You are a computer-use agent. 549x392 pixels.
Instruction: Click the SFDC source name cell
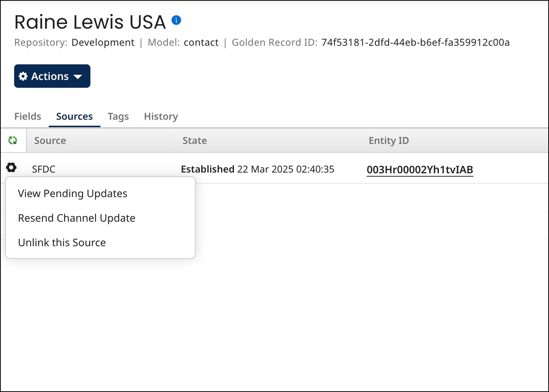pos(44,169)
